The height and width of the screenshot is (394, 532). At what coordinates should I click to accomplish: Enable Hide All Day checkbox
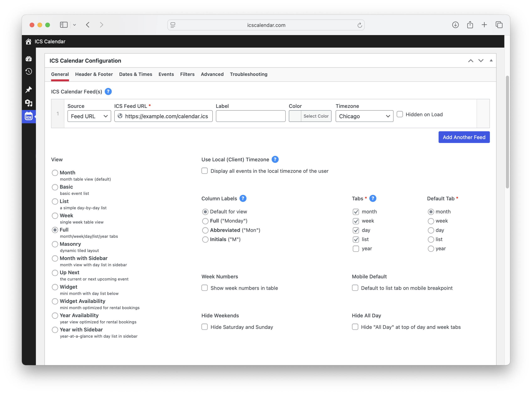pos(355,327)
